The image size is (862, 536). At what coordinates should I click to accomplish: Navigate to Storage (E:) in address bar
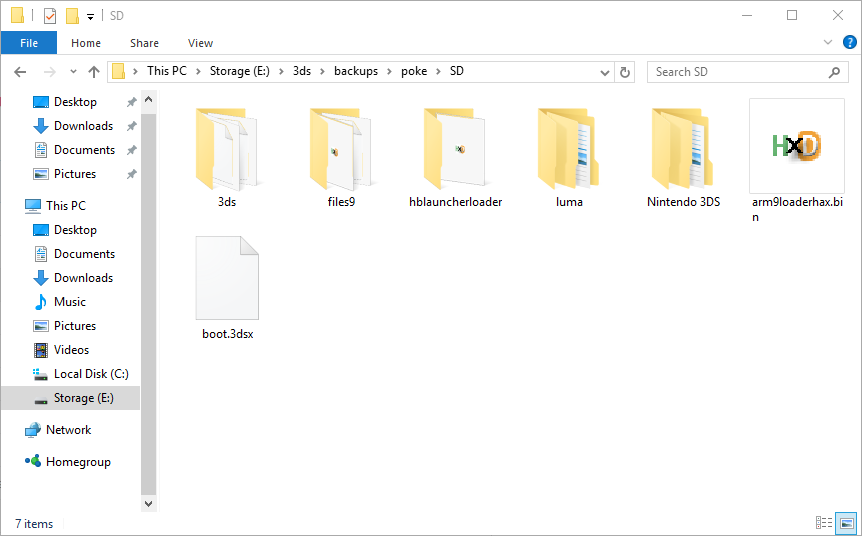[x=240, y=71]
